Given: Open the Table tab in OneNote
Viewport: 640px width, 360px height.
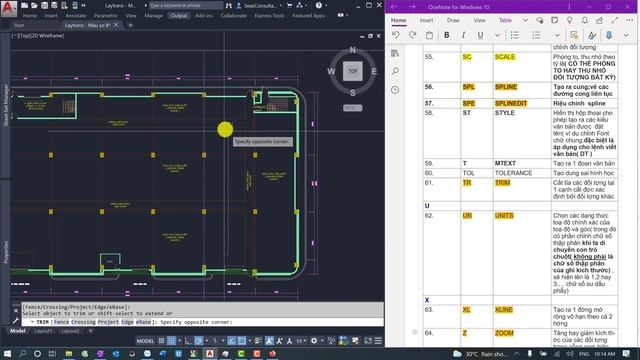Looking at the screenshot, I should (x=505, y=20).
